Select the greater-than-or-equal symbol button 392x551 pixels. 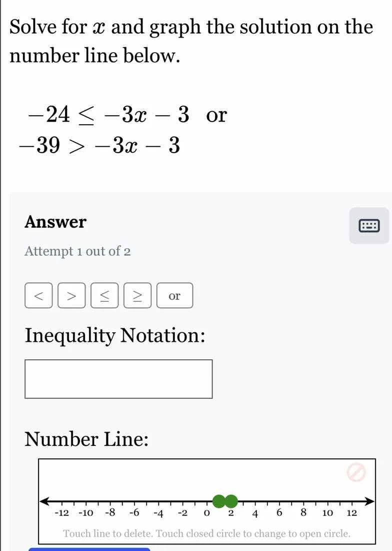[x=137, y=296]
